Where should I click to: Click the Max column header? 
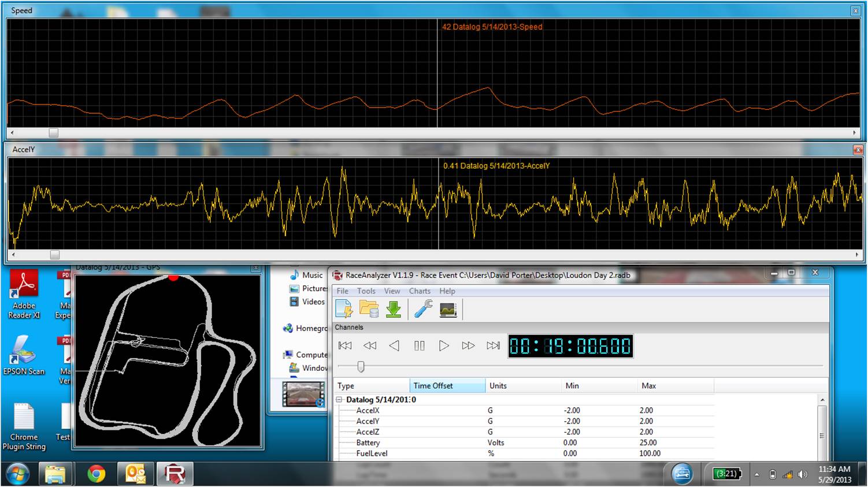tap(676, 386)
